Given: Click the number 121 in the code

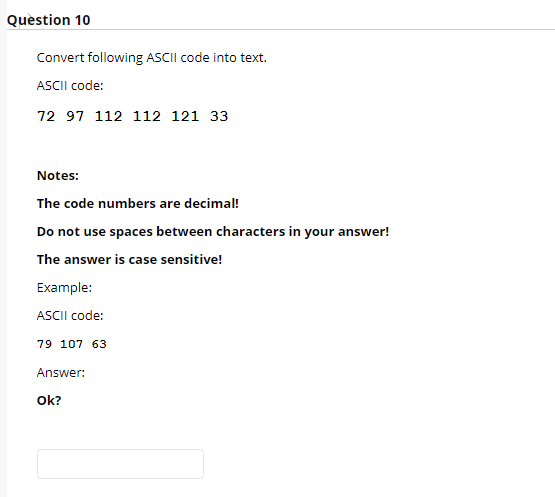Looking at the screenshot, I should coord(185,116).
